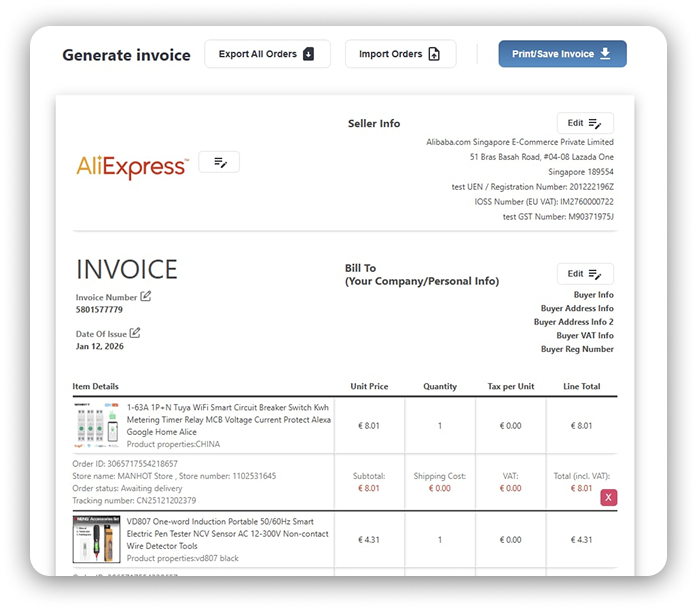Click the € 4.31 unit price cell

click(x=369, y=540)
